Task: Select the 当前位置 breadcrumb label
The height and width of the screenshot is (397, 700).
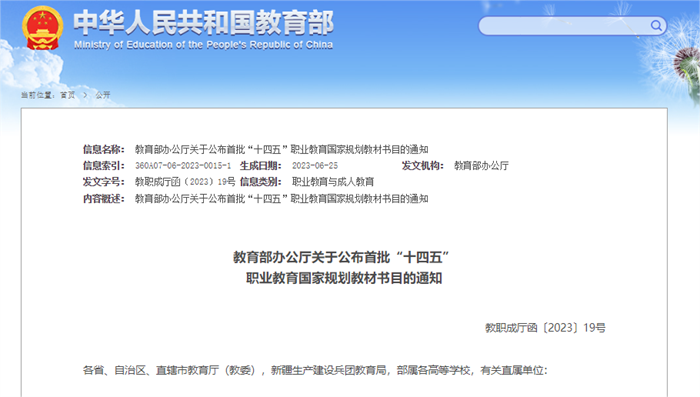Action: (x=38, y=95)
